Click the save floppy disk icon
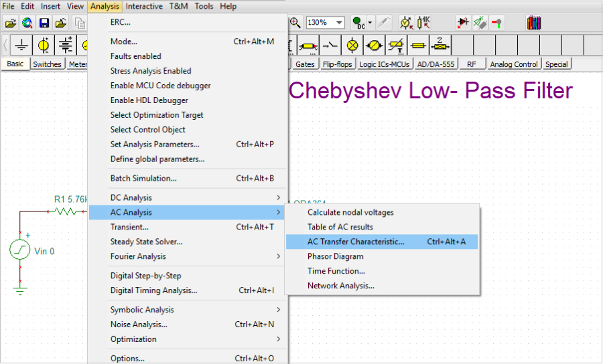Screen dimensions: 603x364 (x=44, y=23)
